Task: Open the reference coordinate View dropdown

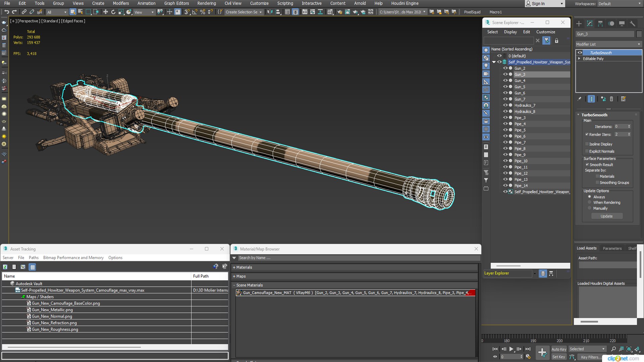Action: [x=144, y=12]
